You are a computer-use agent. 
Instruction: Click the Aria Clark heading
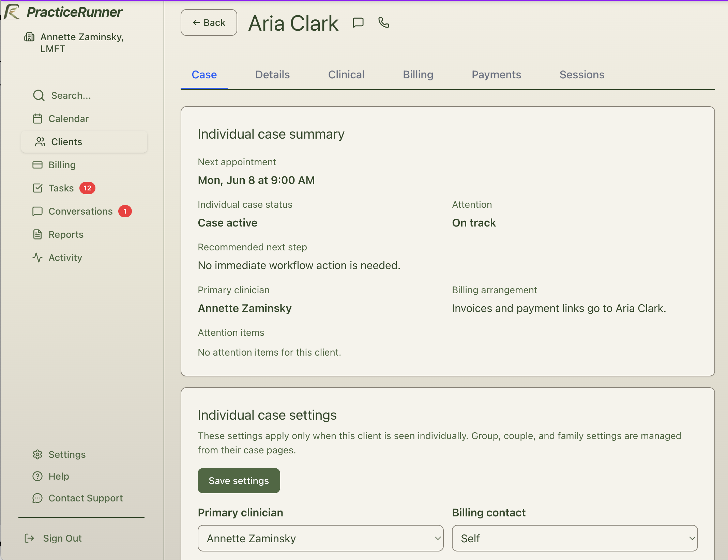pyautogui.click(x=293, y=23)
